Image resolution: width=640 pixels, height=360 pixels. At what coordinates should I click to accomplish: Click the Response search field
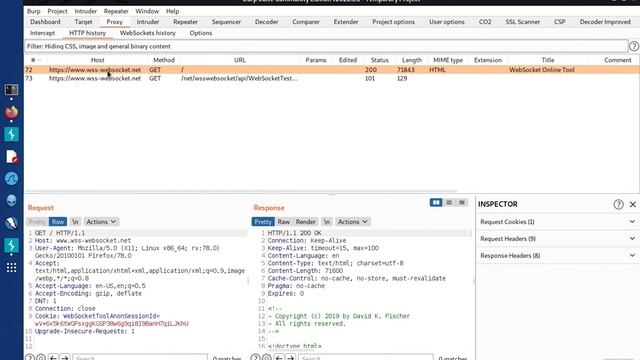click(x=366, y=358)
